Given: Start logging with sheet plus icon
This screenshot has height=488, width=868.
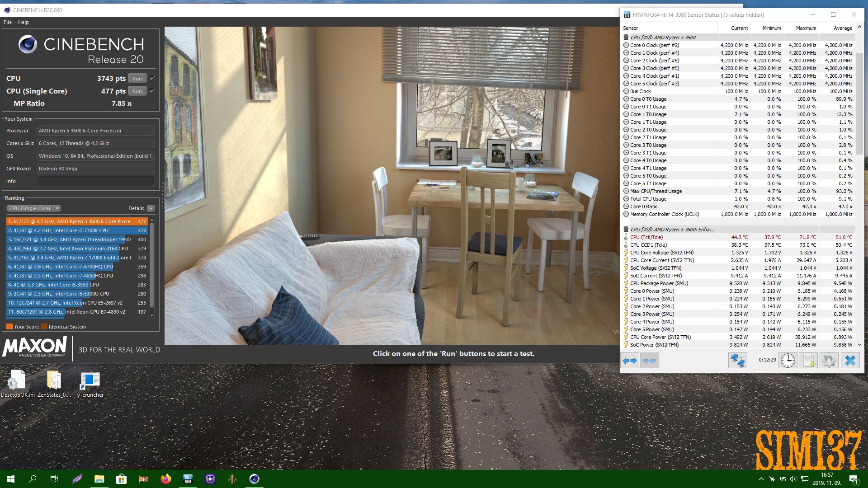Looking at the screenshot, I should 808,361.
